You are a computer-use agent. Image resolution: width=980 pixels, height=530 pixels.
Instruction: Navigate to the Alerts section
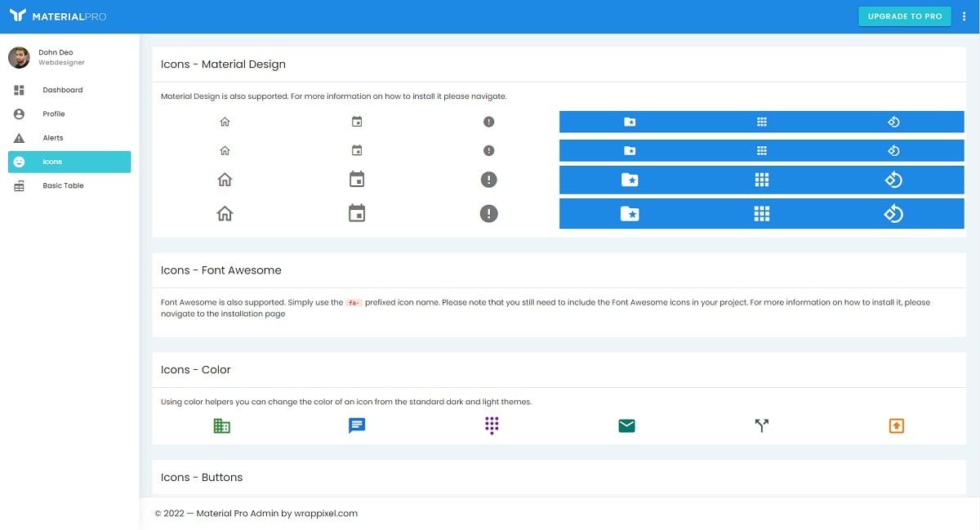tap(53, 137)
